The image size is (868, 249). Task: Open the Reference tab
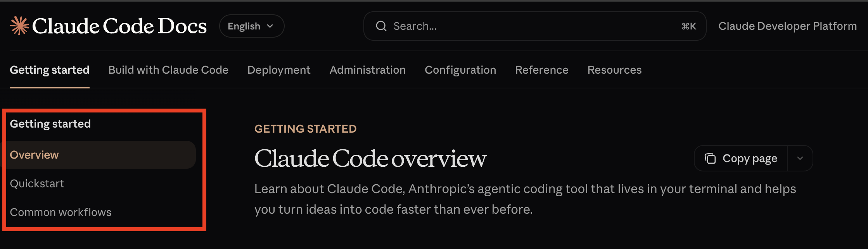[x=542, y=70]
